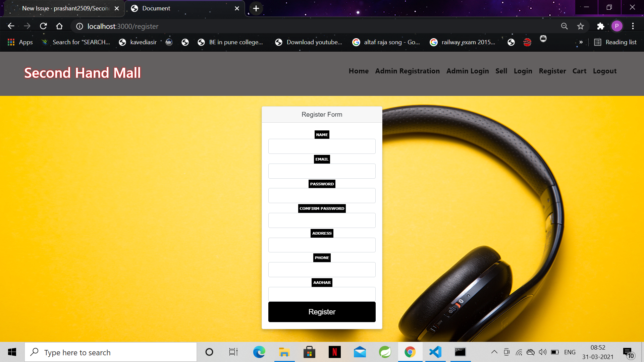Open the Sell nav link
The width and height of the screenshot is (644, 362).
pos(501,71)
